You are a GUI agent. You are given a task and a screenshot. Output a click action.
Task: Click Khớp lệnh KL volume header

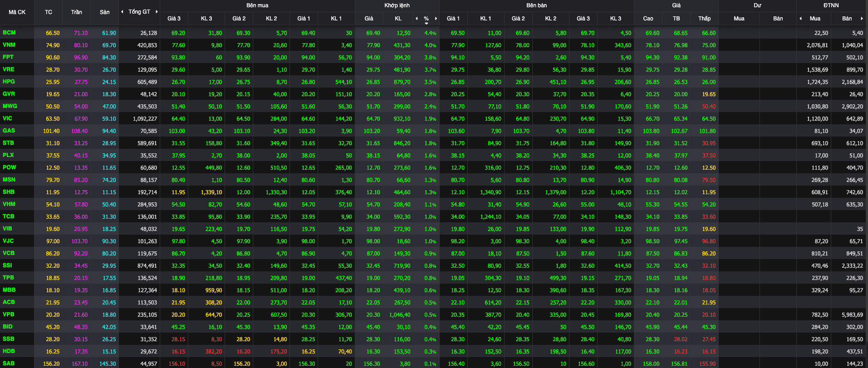click(398, 19)
